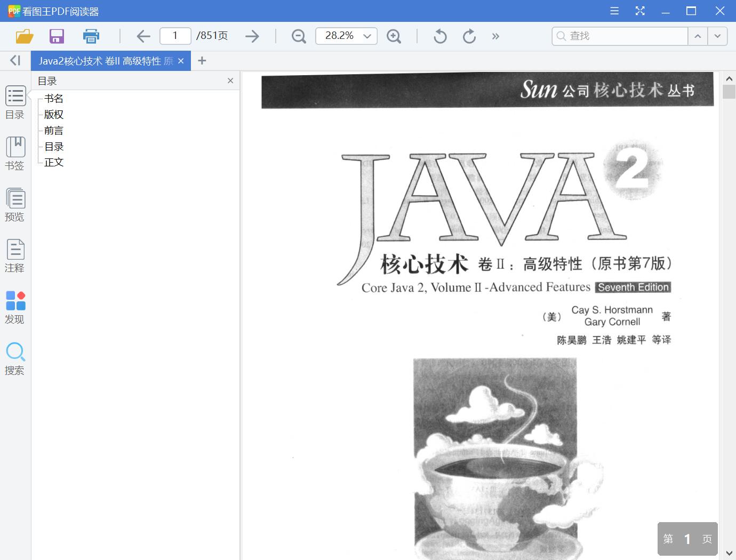
Task: Rotate the page counterclockwise
Action: 440,36
